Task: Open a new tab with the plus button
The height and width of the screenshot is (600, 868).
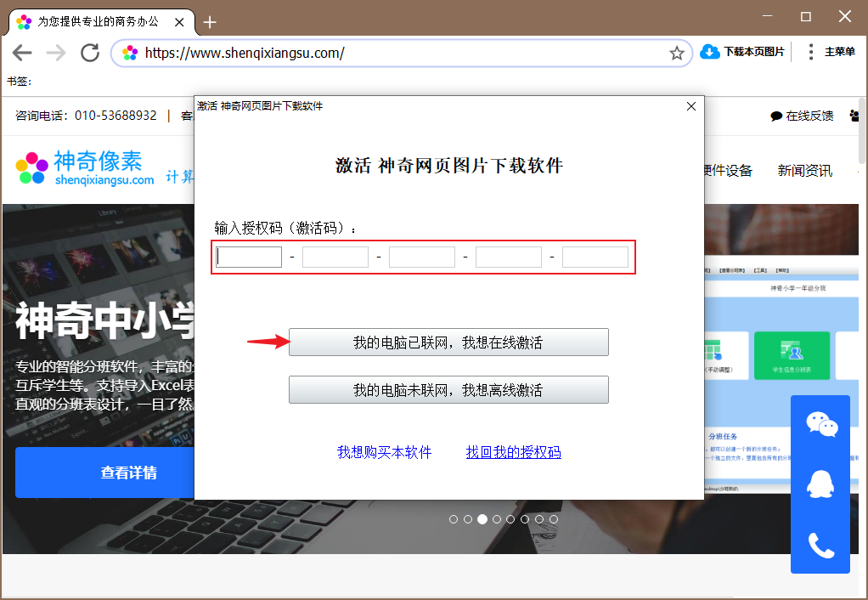Action: tap(210, 22)
